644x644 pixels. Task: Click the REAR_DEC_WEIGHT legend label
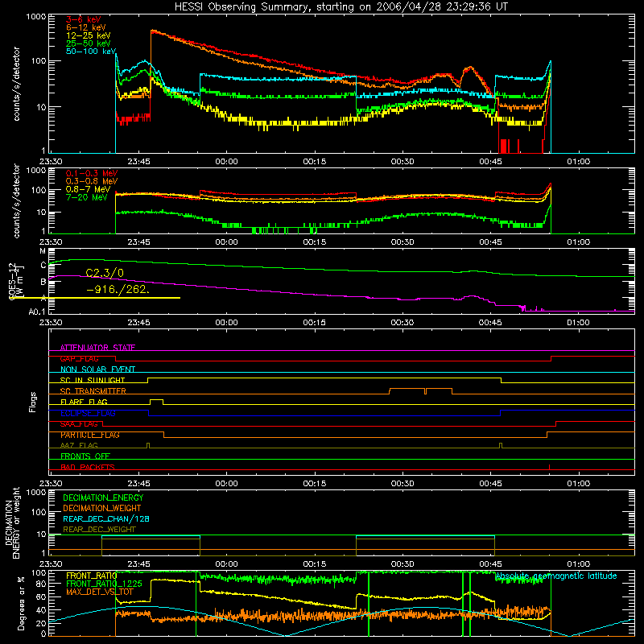click(x=99, y=530)
